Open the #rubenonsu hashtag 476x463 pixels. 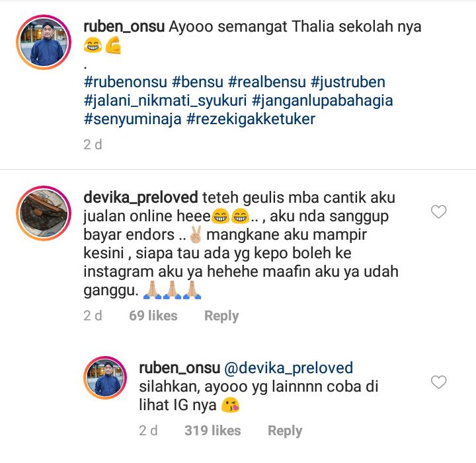coord(126,82)
